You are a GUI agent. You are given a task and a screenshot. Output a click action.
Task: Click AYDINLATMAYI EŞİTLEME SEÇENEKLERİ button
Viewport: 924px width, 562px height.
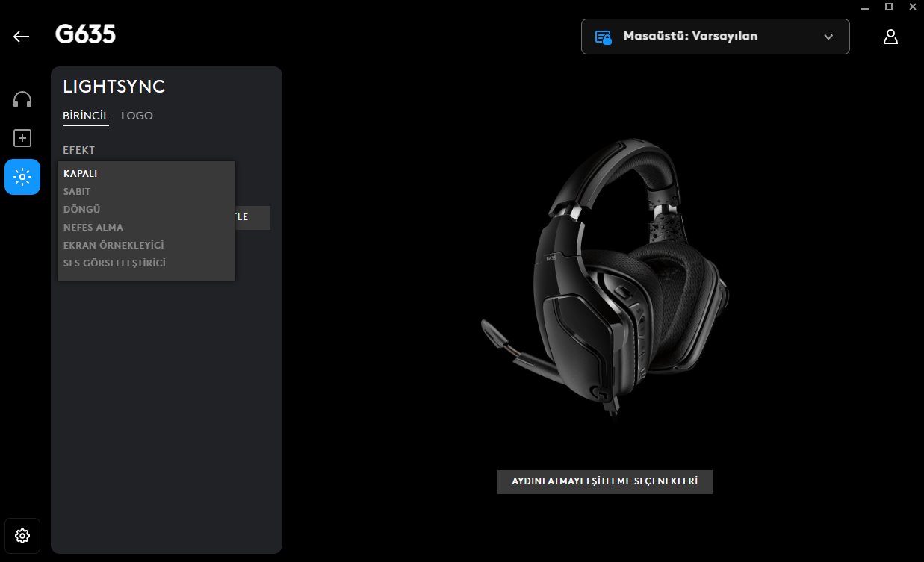pos(605,482)
